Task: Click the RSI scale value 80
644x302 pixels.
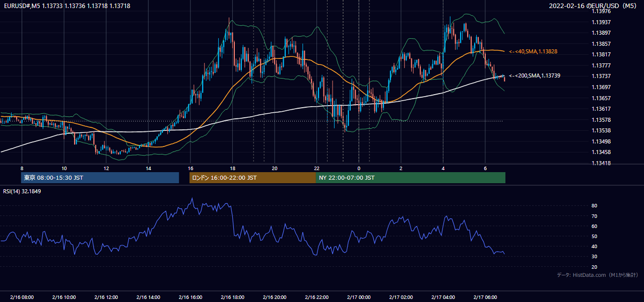Action: pyautogui.click(x=595, y=206)
